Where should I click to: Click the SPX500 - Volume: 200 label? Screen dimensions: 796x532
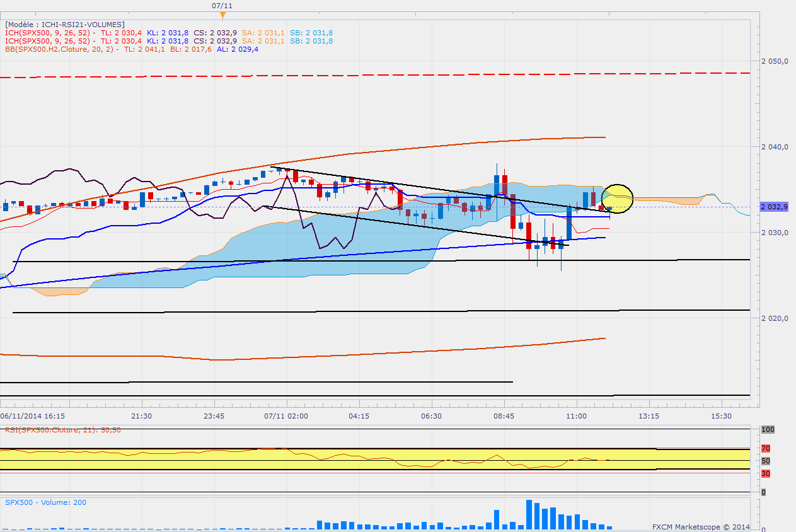45,502
